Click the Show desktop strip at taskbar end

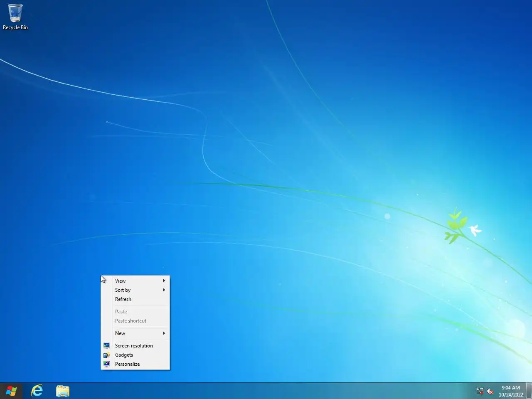529,391
